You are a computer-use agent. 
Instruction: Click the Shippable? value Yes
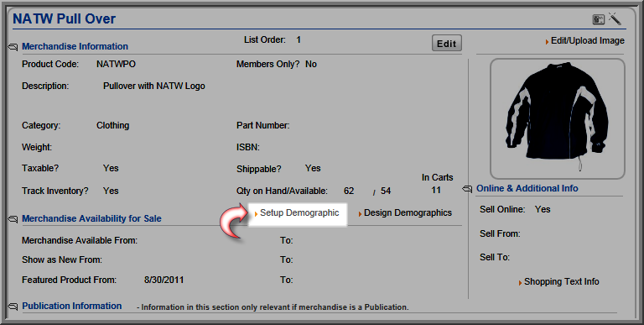point(313,168)
